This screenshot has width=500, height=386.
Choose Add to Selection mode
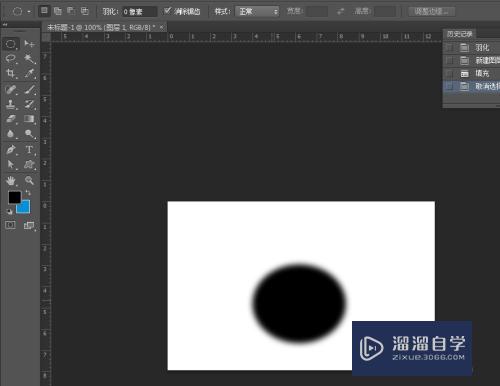coord(58,11)
